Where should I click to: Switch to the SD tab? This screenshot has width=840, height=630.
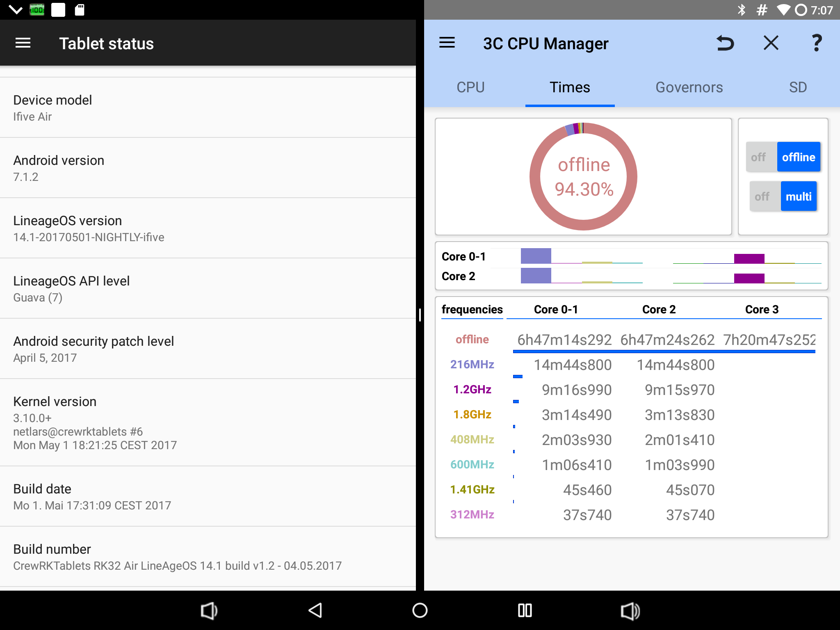(x=798, y=87)
